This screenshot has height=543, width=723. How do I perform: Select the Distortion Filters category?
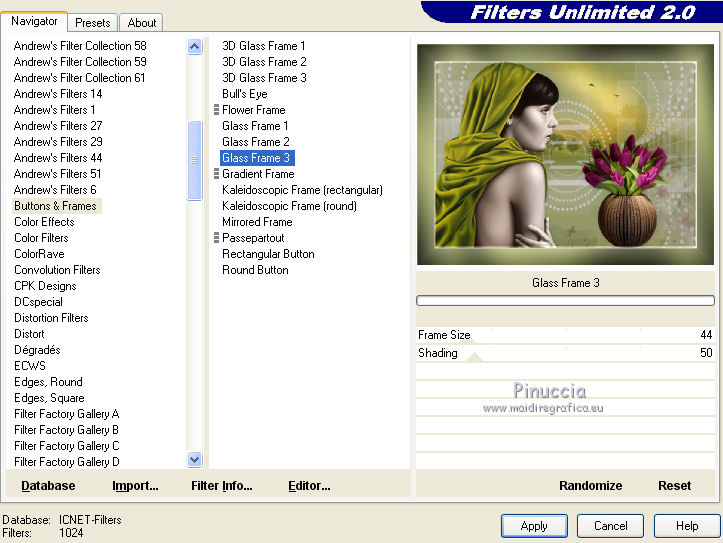(x=51, y=318)
